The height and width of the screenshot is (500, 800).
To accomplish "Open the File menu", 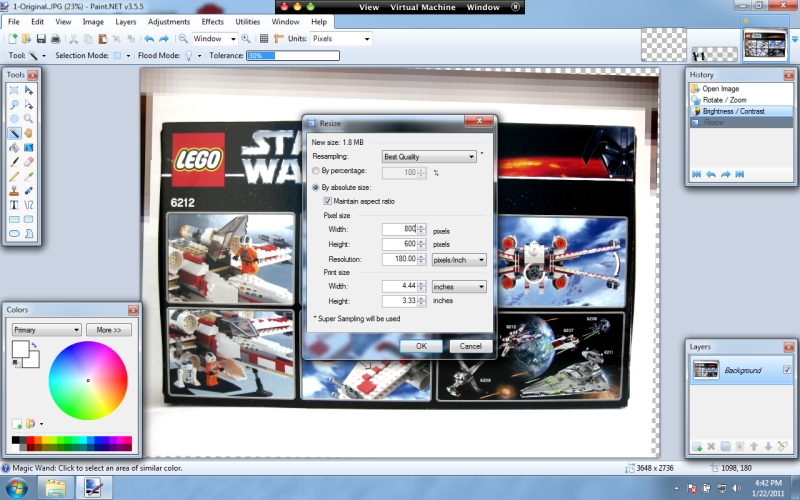I will coord(14,22).
